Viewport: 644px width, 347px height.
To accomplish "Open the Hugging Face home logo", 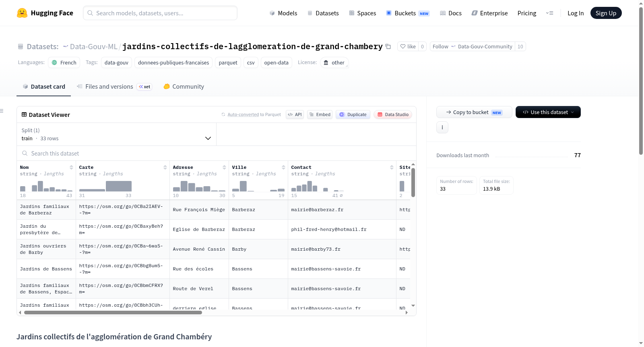I will [45, 13].
